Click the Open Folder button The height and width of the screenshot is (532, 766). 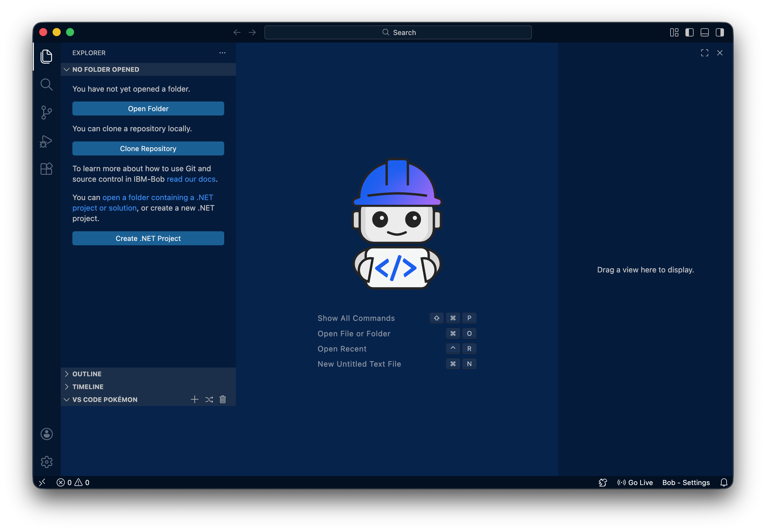point(148,109)
